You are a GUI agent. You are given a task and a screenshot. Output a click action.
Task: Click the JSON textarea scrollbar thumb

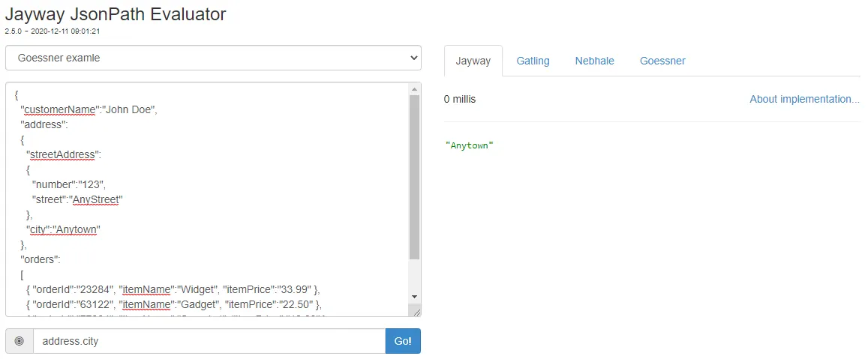pos(415,177)
